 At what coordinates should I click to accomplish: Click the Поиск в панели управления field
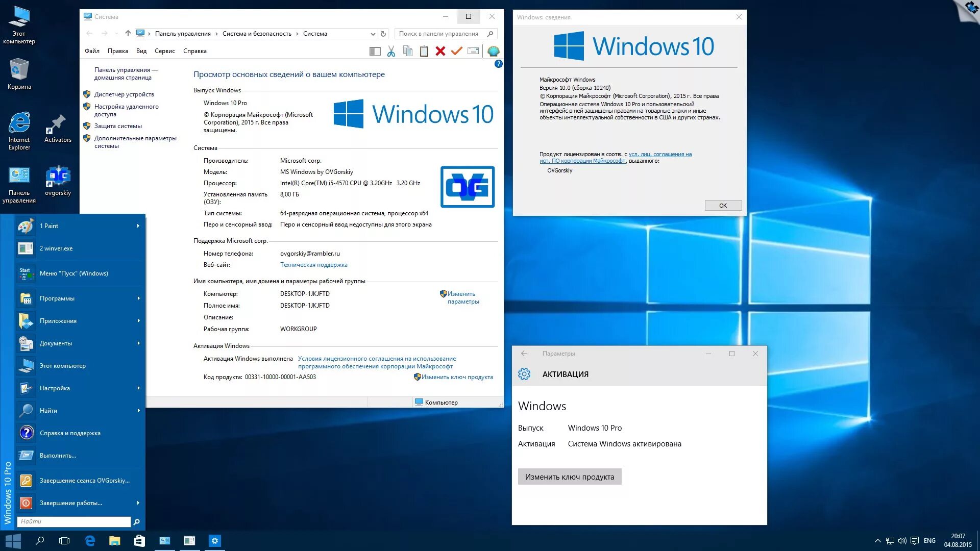coord(446,34)
